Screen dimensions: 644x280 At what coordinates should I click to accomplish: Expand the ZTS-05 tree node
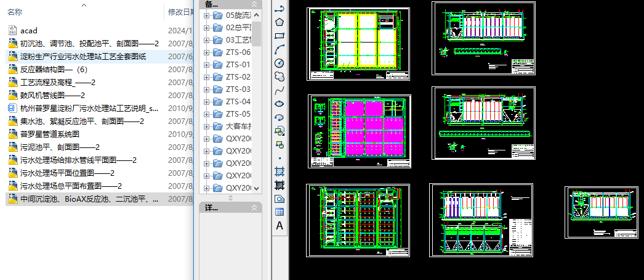pos(207,114)
